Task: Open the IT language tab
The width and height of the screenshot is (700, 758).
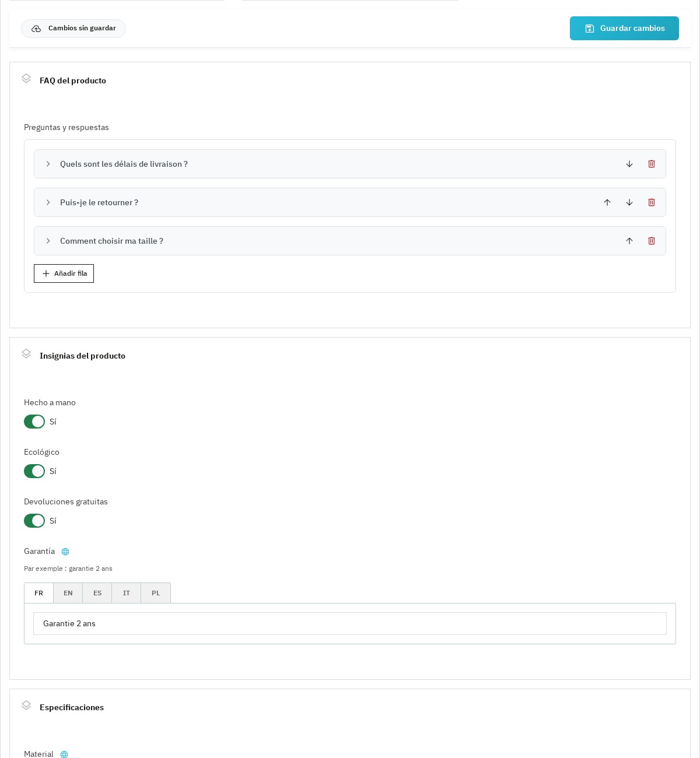Action: (127, 593)
